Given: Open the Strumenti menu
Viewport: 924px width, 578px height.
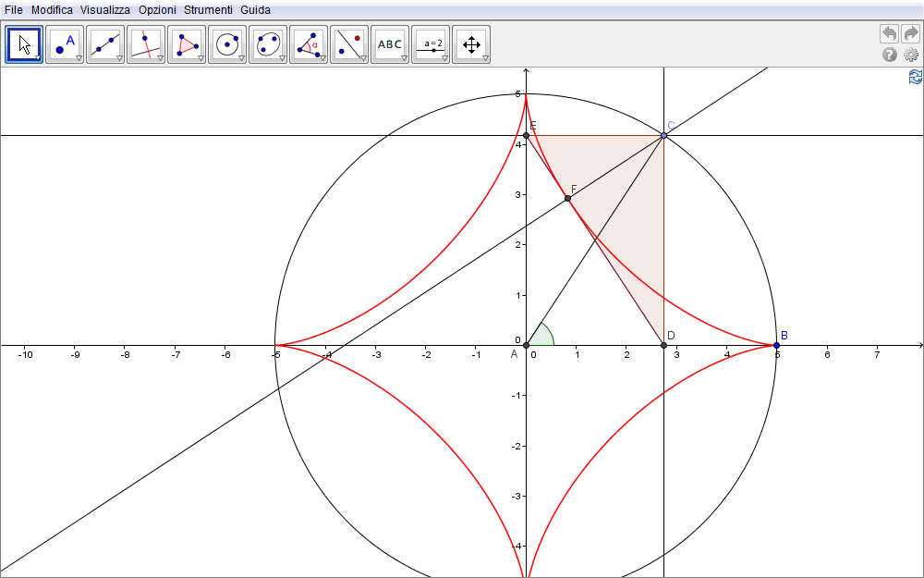Looking at the screenshot, I should pos(208,9).
